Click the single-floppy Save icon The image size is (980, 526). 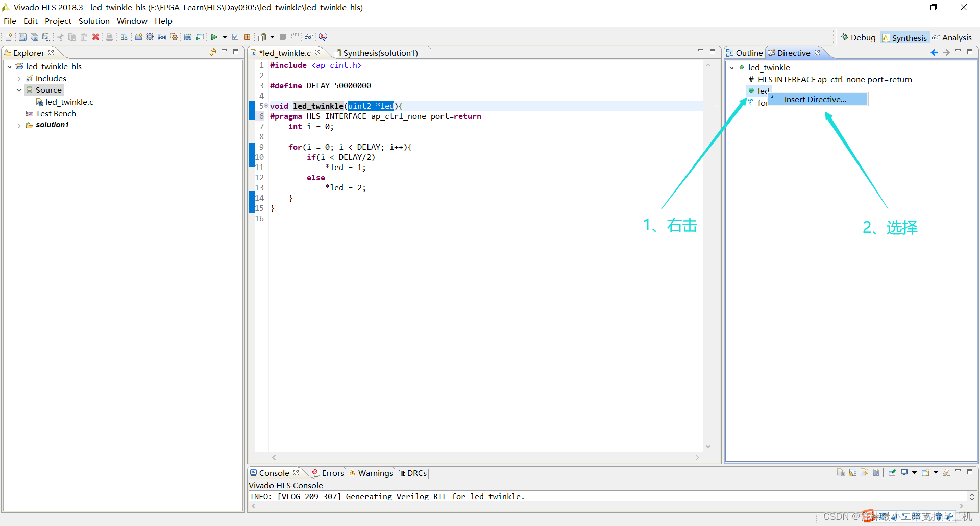click(x=22, y=37)
